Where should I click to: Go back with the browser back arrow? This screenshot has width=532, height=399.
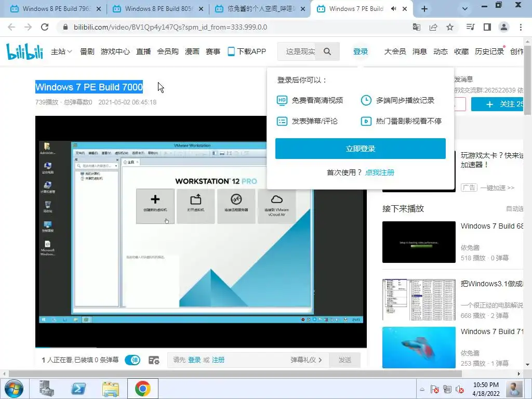tap(11, 27)
